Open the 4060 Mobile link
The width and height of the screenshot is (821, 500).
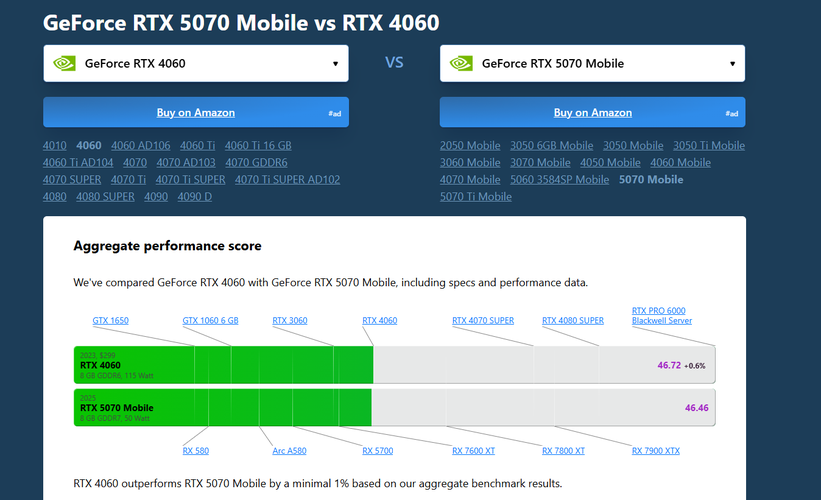click(680, 162)
